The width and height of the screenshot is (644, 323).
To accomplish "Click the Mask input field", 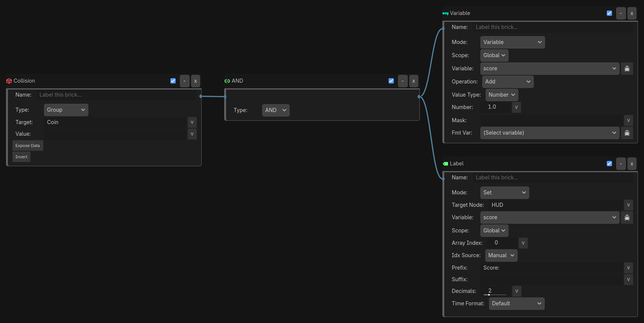I will click(x=551, y=120).
